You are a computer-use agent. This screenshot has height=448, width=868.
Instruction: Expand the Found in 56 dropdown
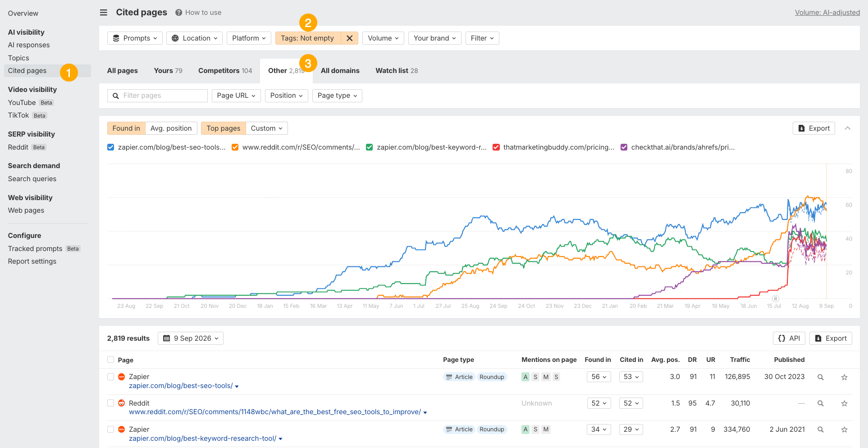(x=598, y=377)
